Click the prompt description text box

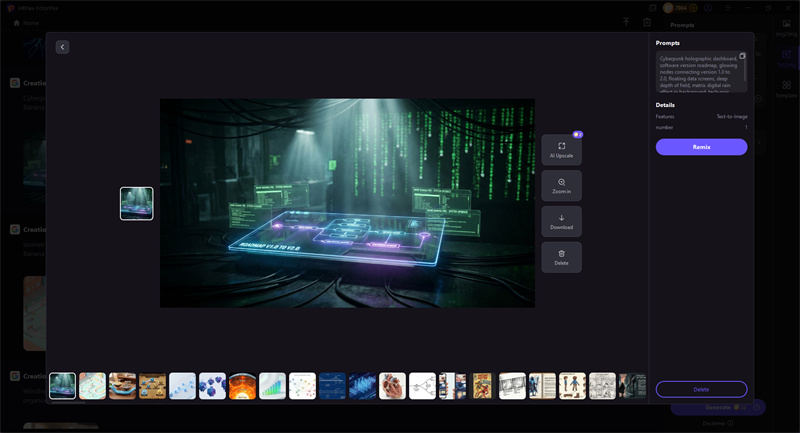pyautogui.click(x=698, y=72)
